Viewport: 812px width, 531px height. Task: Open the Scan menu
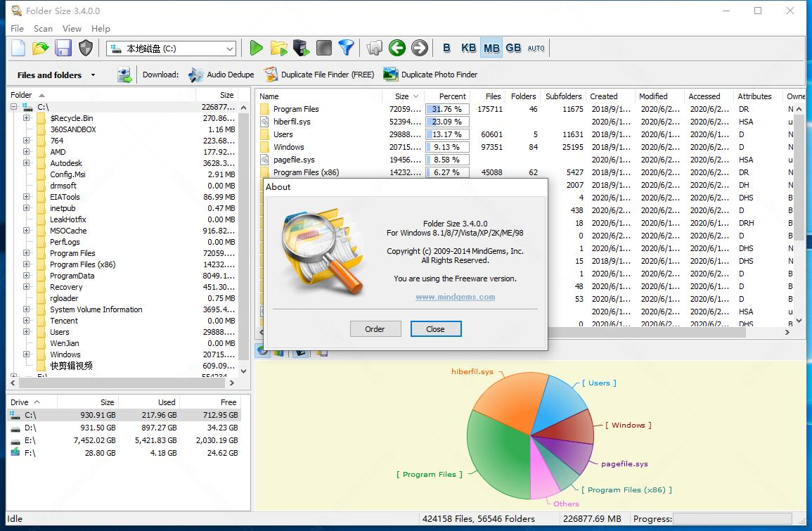point(43,29)
